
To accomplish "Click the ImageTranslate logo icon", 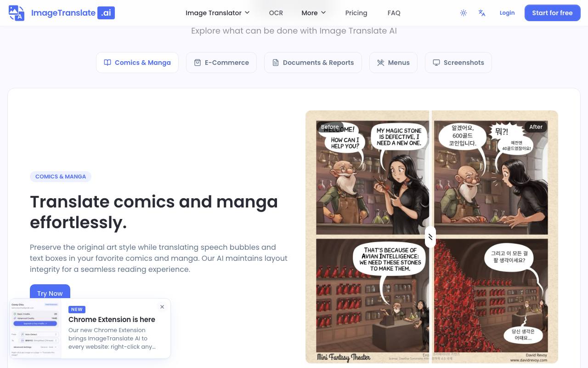I will pos(17,13).
